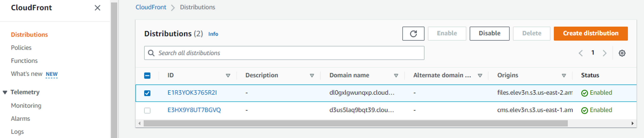
Task: Open the Info link next to Distributions
Action: pos(213,34)
